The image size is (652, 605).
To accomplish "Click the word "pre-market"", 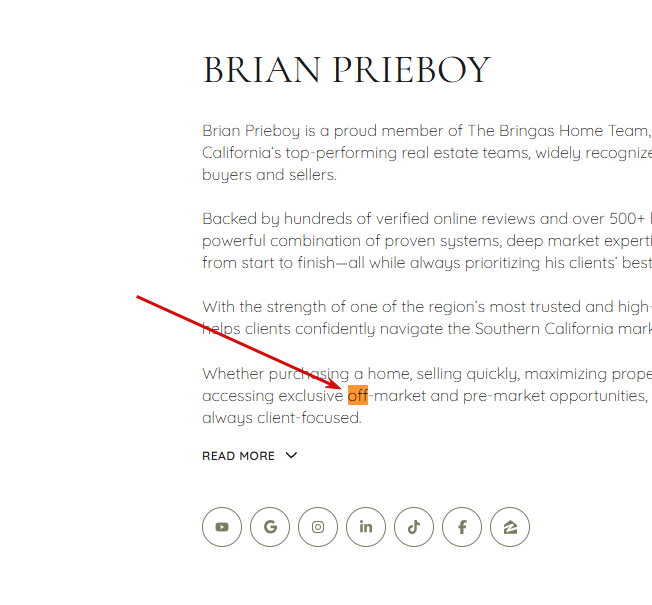I will click(504, 396).
